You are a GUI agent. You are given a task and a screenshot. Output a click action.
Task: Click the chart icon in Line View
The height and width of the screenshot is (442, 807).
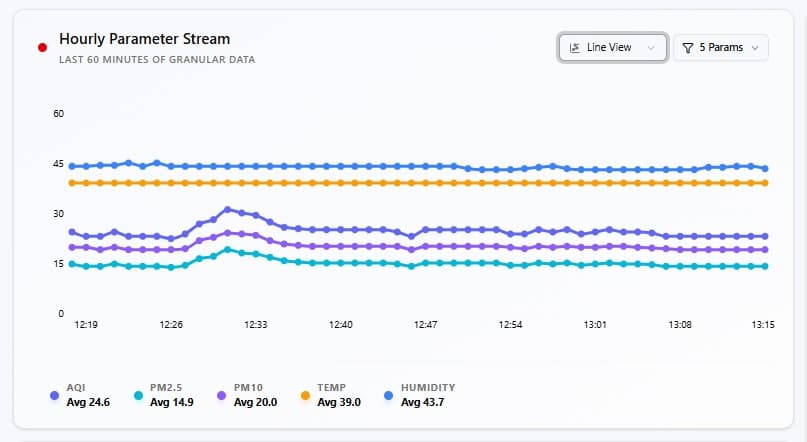click(575, 48)
